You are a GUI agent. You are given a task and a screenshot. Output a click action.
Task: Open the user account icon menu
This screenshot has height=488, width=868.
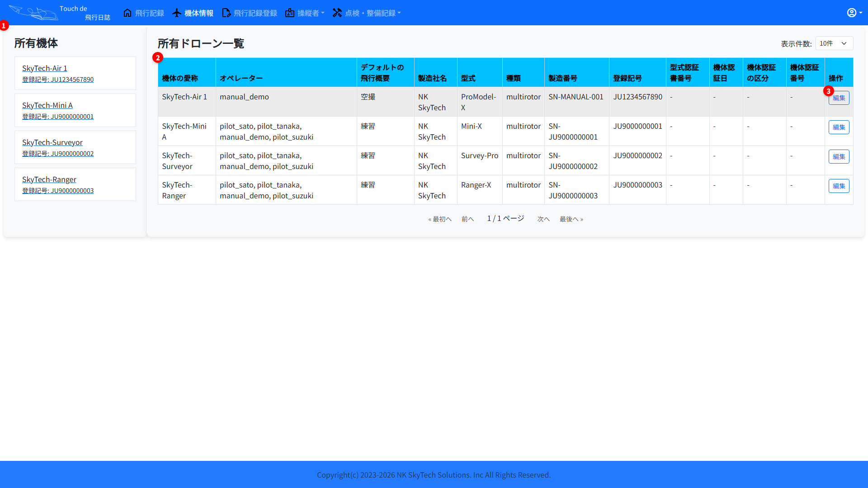[x=854, y=13]
